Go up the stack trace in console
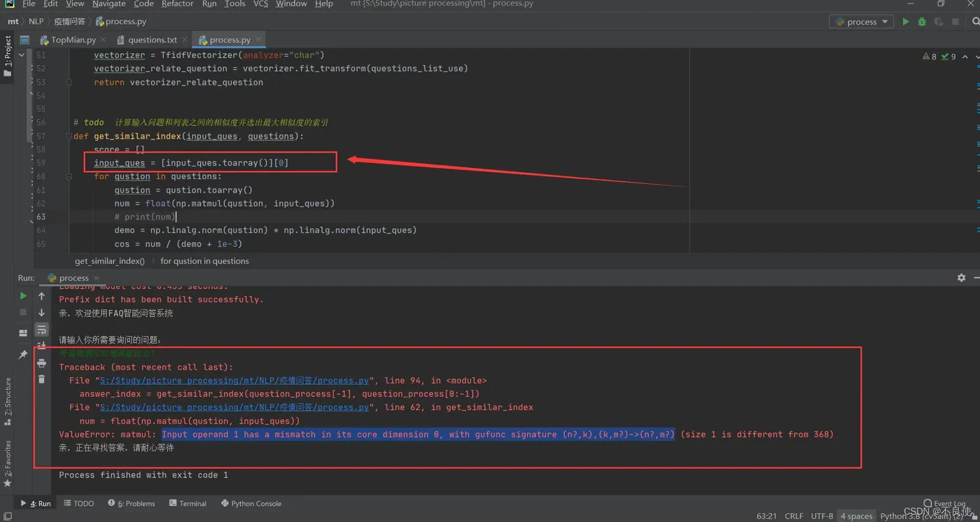The height and width of the screenshot is (522, 980). [x=41, y=296]
